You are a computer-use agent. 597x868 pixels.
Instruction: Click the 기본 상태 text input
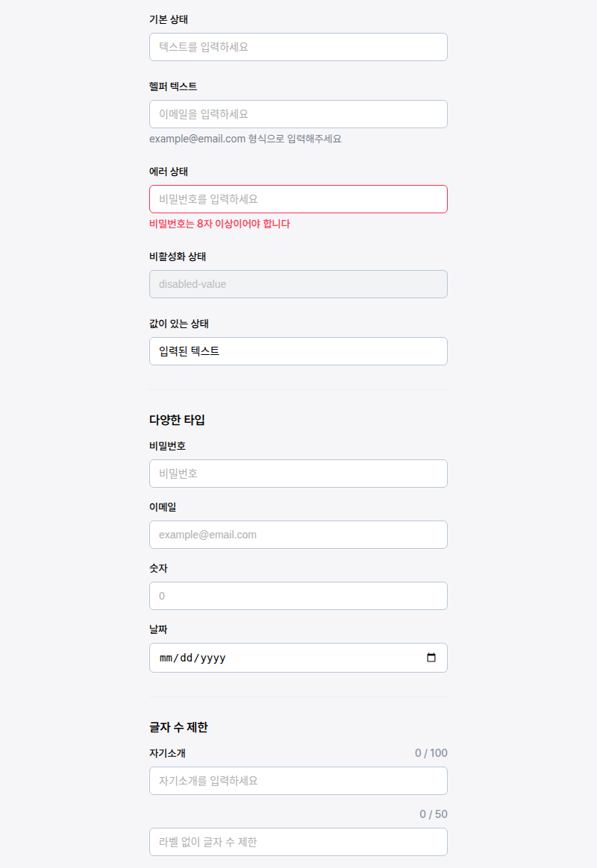tap(298, 47)
